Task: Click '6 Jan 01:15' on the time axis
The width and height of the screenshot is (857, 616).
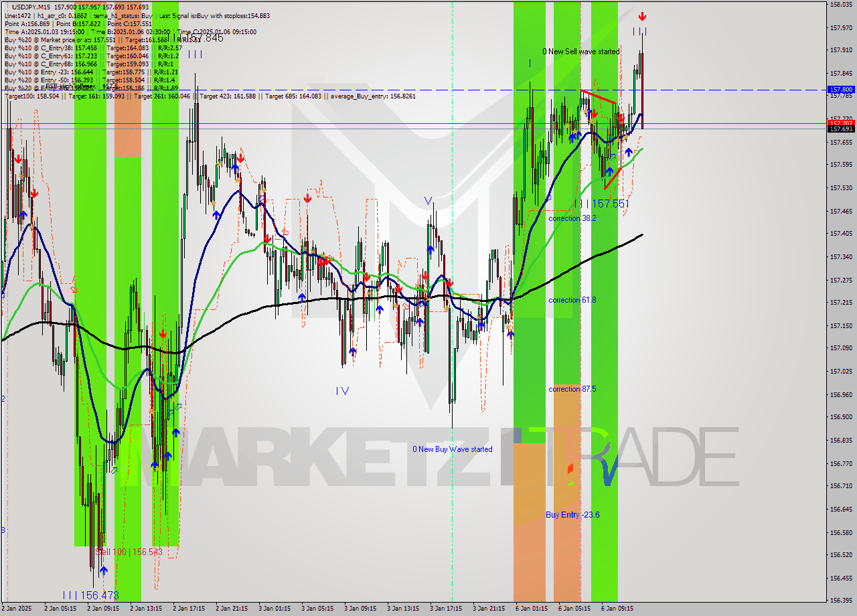Action: (x=532, y=609)
